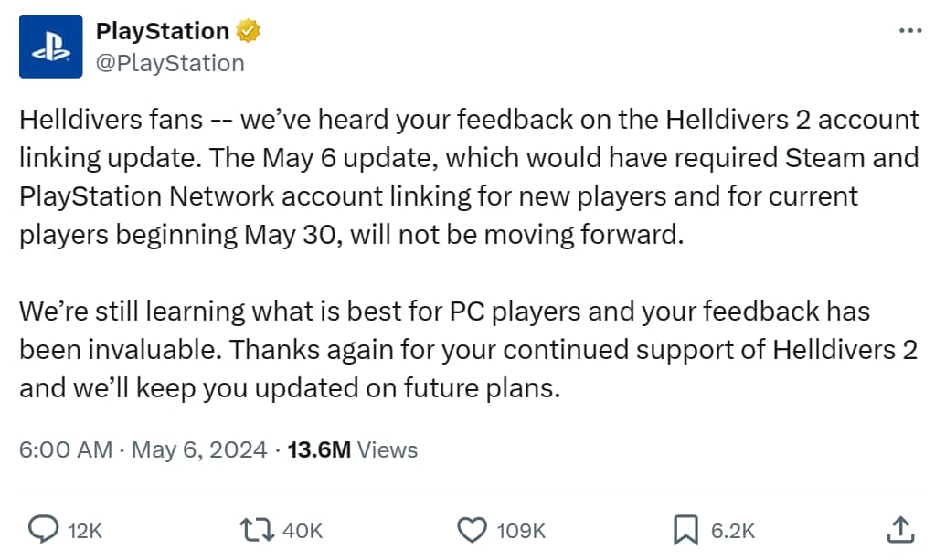Click the May 6, 2024 date

[199, 449]
